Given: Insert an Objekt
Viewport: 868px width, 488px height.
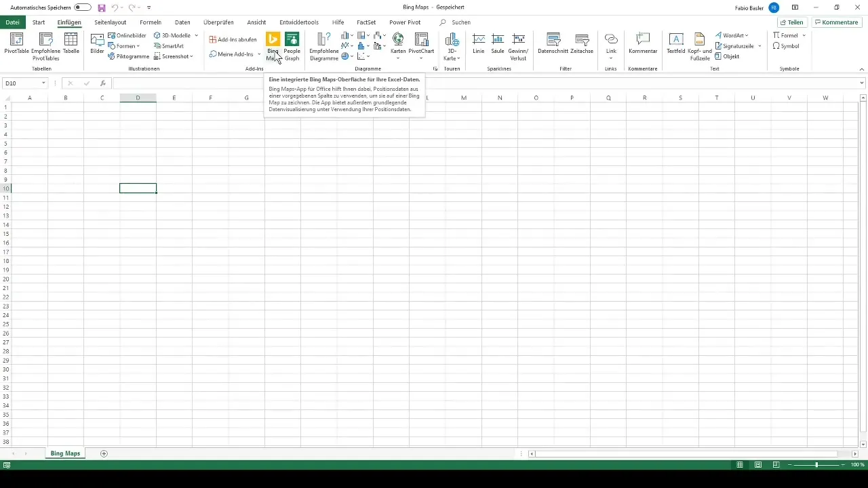Looking at the screenshot, I should click(x=727, y=56).
